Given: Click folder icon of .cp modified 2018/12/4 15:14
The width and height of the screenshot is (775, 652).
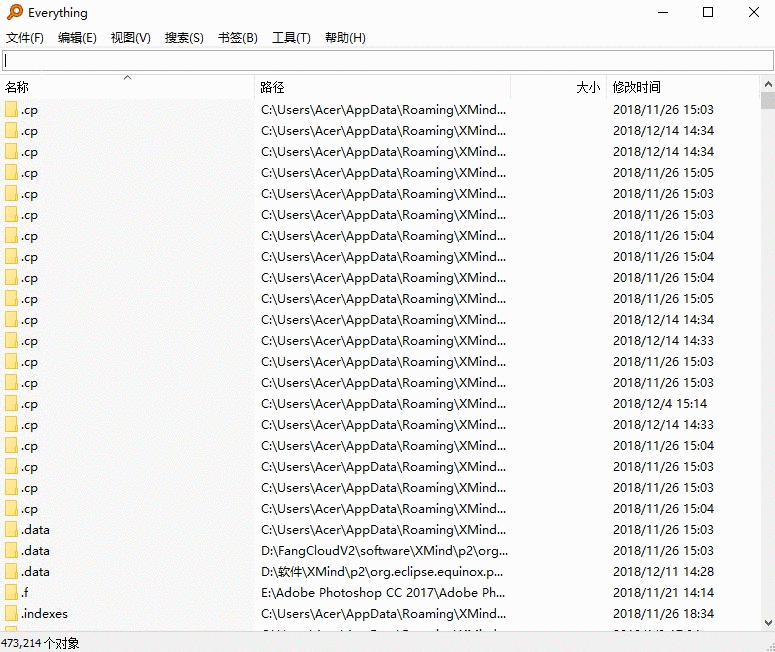Looking at the screenshot, I should 12,404.
